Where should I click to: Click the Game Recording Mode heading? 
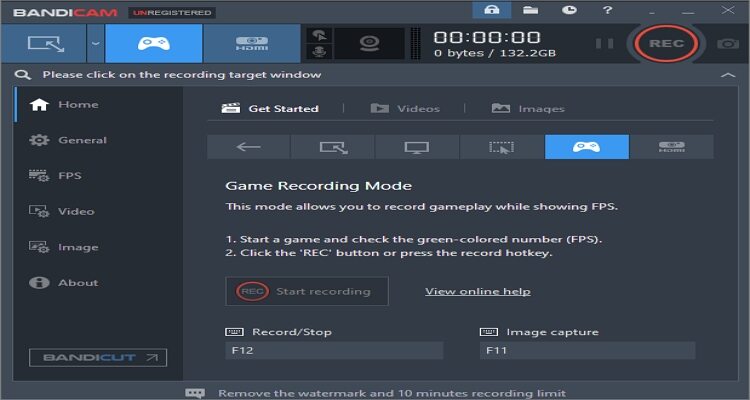(x=319, y=186)
